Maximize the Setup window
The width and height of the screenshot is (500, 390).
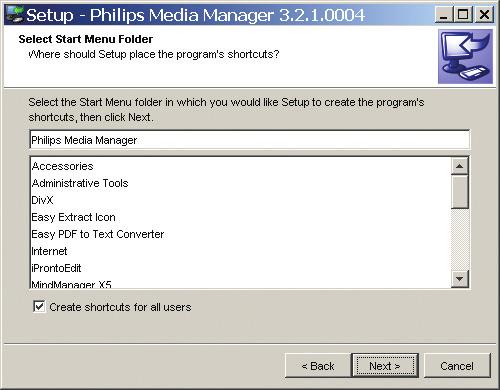pyautogui.click(x=463, y=15)
